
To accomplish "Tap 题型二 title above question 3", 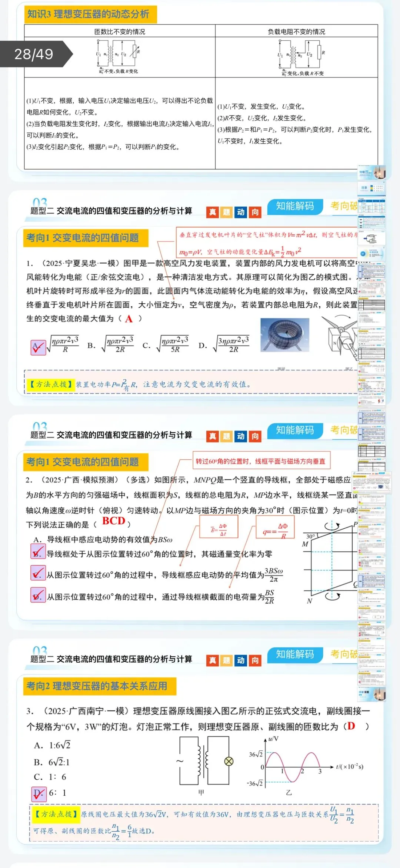I will pos(111,659).
